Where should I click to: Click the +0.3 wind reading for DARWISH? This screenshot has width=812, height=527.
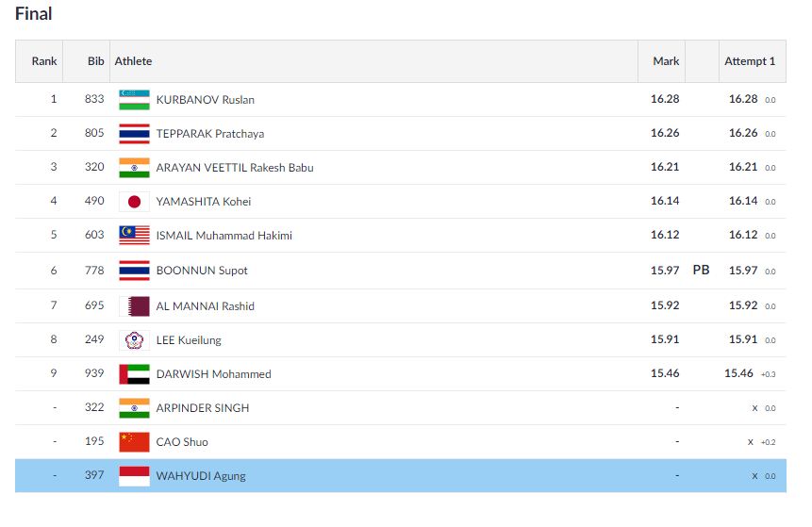click(x=768, y=374)
